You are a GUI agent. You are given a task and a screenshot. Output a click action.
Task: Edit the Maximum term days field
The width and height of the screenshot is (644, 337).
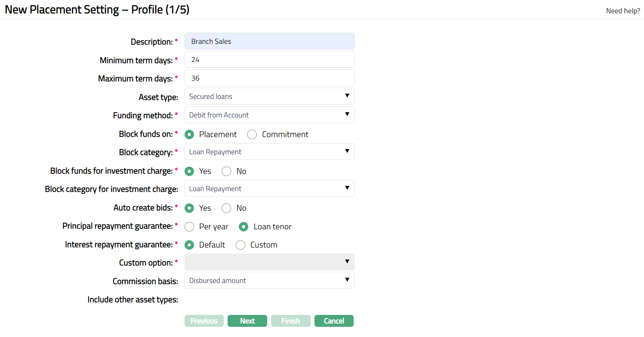(269, 78)
